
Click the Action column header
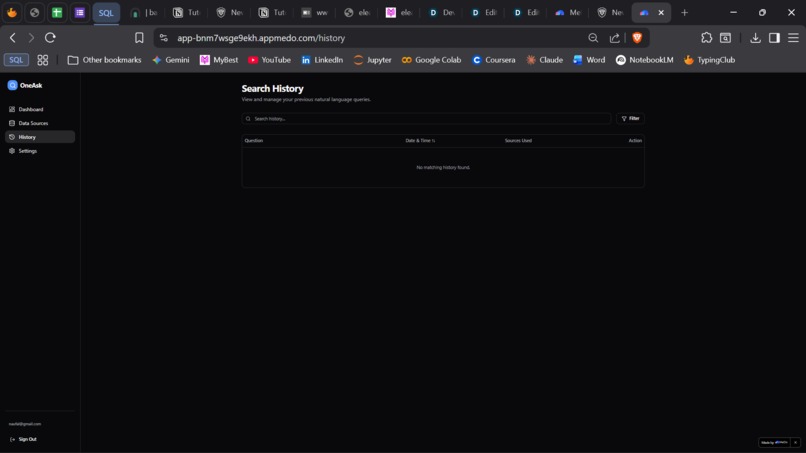coord(635,140)
